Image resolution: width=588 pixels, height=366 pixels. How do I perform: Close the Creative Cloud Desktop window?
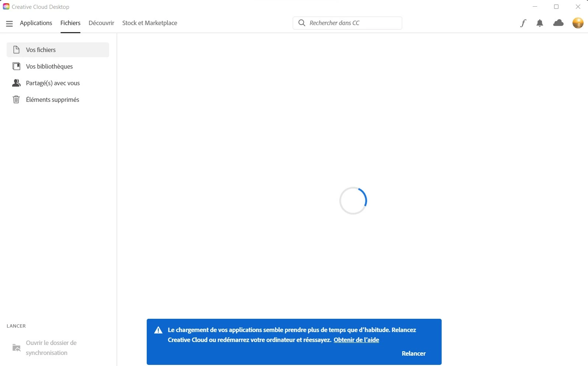[578, 7]
